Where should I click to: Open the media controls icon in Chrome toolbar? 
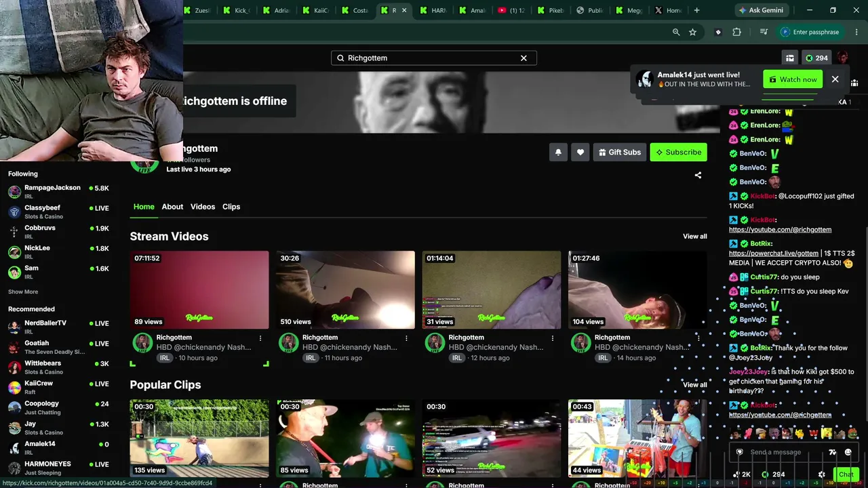(x=764, y=32)
